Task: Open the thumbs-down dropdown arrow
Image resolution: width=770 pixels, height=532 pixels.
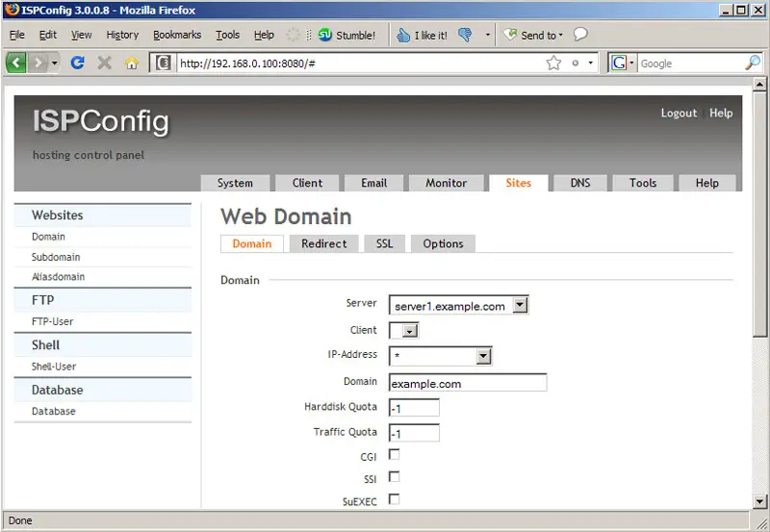Action: pos(488,35)
